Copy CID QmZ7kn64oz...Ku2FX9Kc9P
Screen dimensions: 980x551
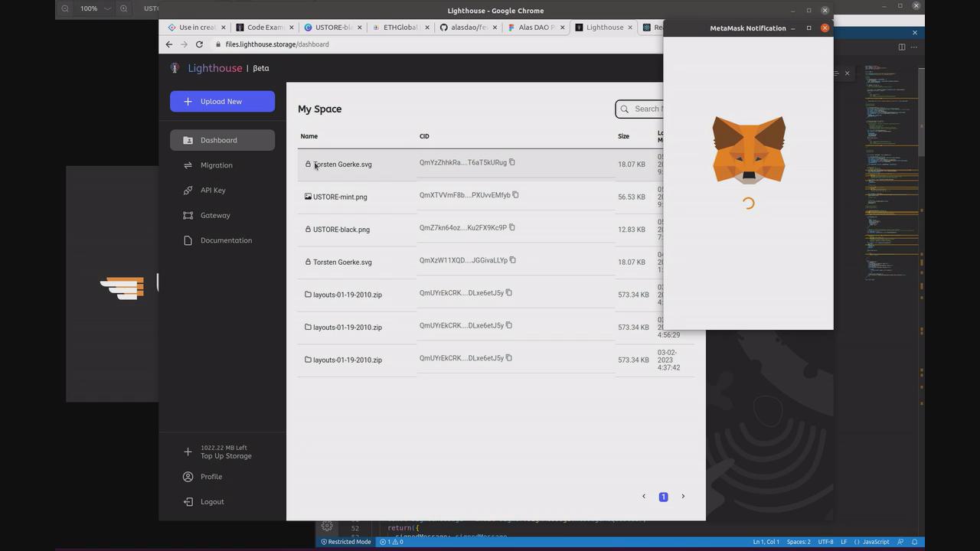click(512, 227)
